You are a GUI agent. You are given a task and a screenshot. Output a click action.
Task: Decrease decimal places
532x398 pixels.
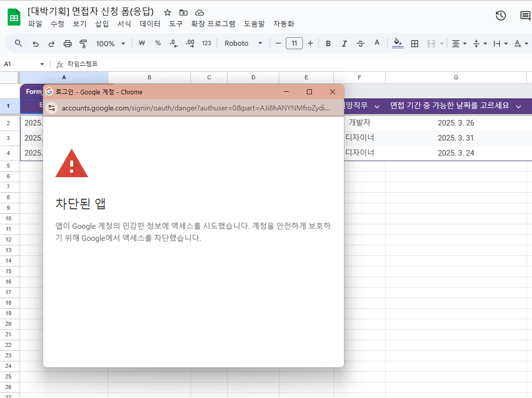point(173,43)
